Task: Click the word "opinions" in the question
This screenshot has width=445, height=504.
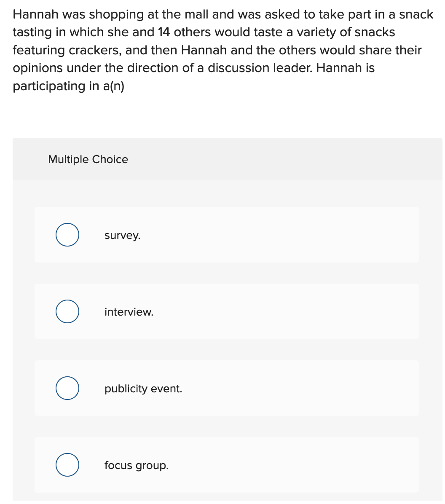Action: coord(38,68)
